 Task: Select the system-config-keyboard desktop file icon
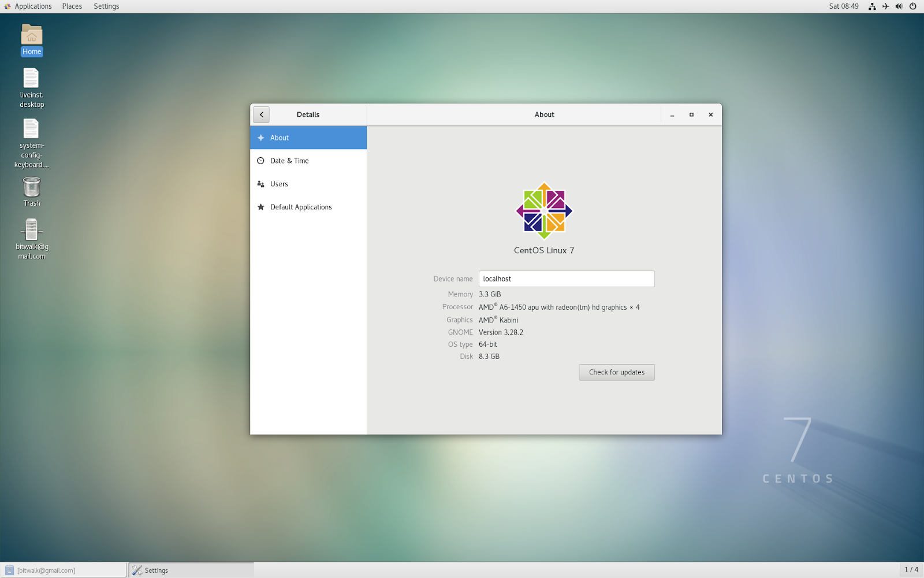click(32, 143)
